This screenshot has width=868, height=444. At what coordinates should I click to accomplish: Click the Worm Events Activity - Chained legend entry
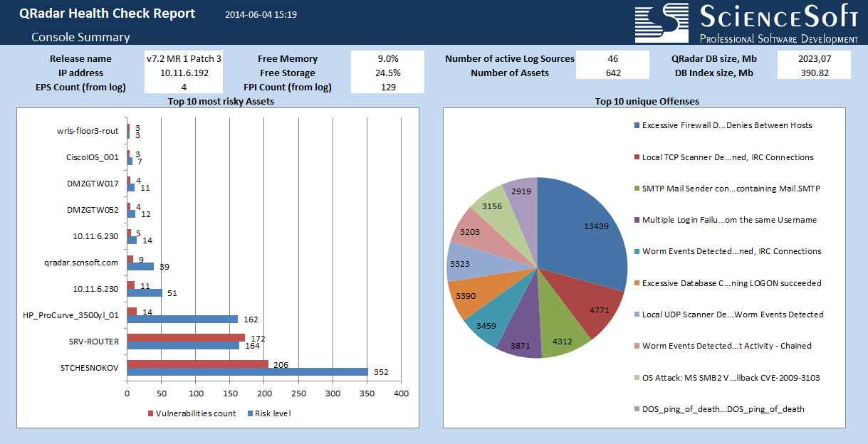tap(723, 346)
